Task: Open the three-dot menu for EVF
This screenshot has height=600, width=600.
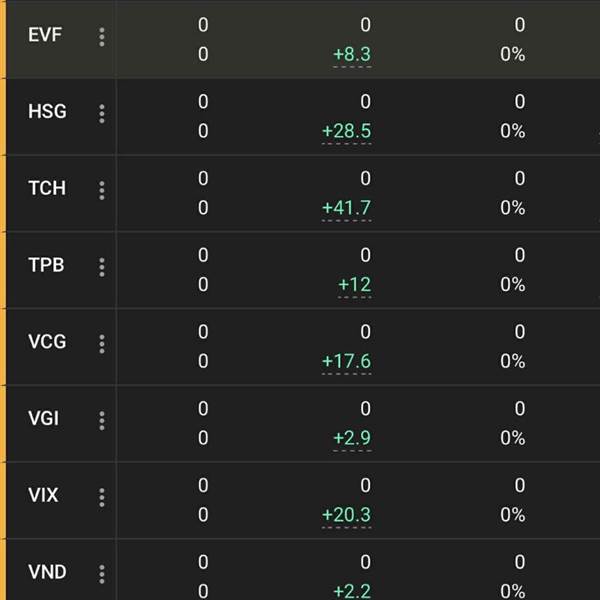Action: coord(102,37)
